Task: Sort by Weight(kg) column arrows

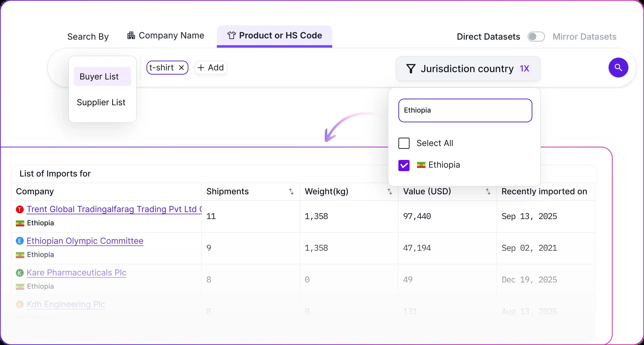Action: click(390, 192)
